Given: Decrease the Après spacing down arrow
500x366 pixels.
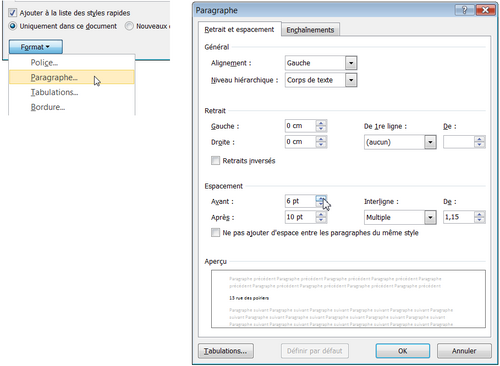Looking at the screenshot, I should [321, 220].
